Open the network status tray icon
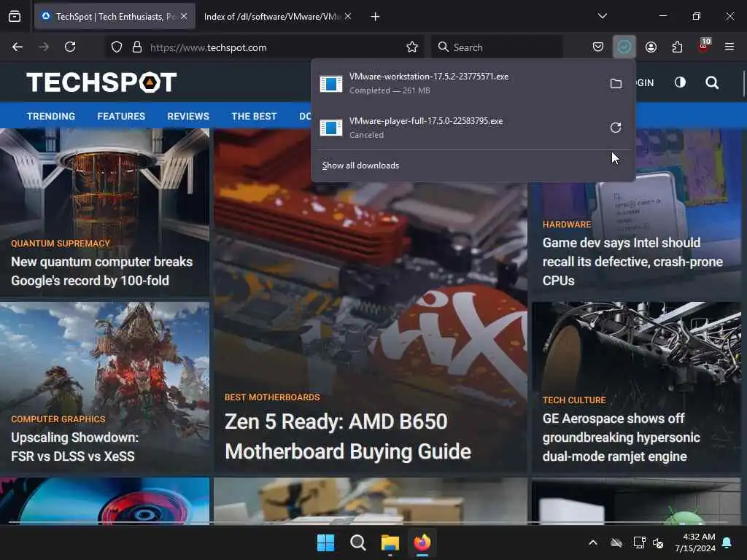This screenshot has height=560, width=747. click(x=639, y=542)
